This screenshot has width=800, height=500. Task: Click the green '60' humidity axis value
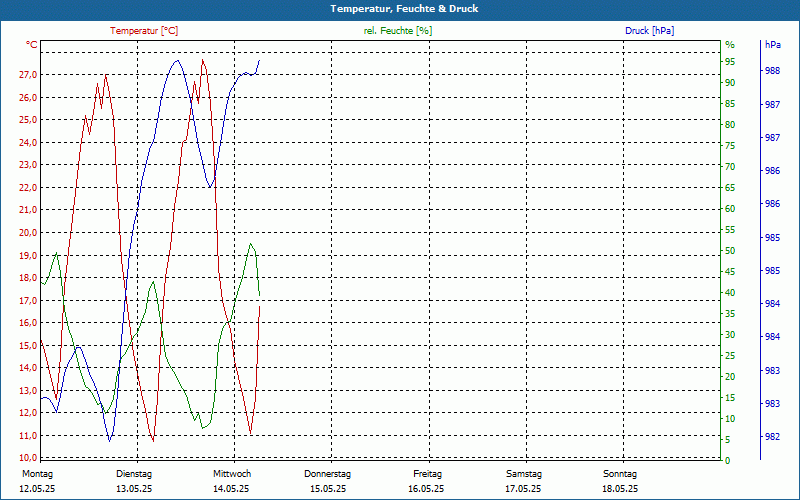coord(730,209)
